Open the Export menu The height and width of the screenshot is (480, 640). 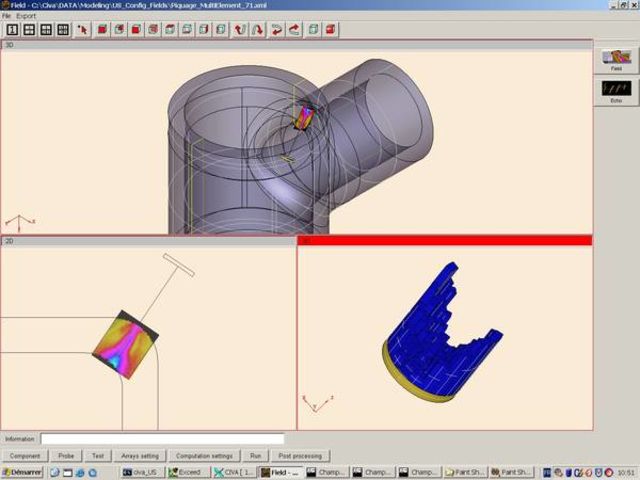coord(26,17)
